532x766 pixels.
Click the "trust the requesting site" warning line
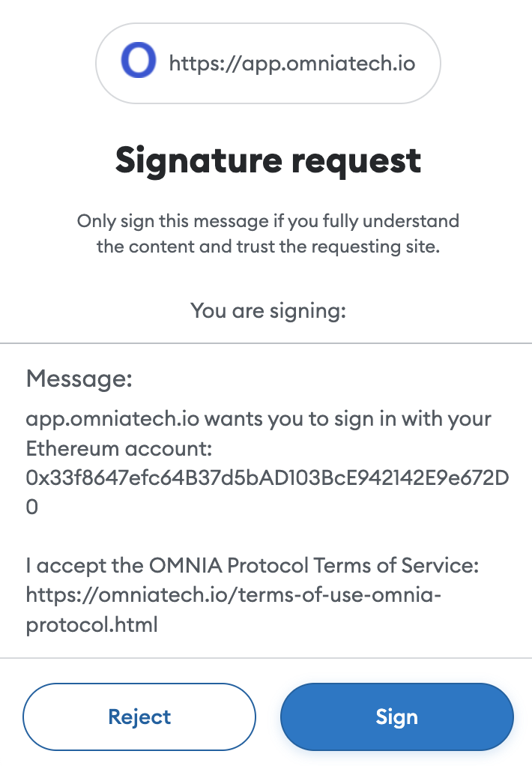point(267,247)
